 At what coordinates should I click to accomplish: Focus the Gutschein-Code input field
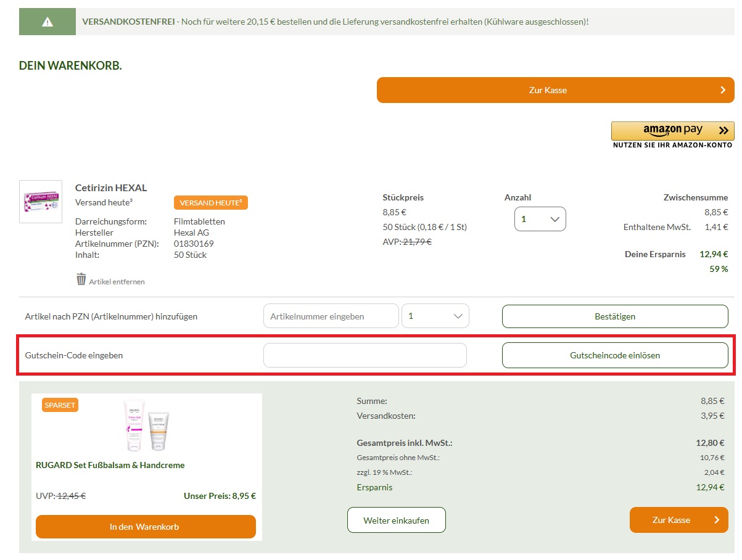coord(365,355)
